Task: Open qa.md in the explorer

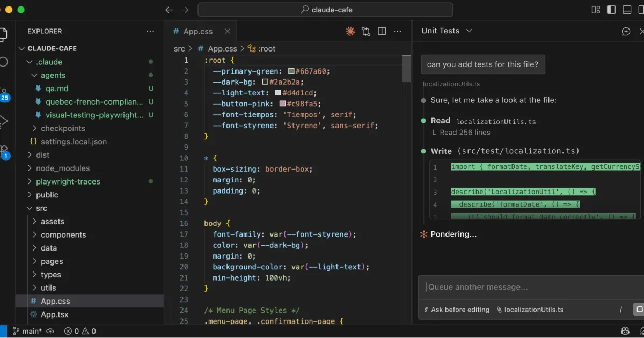Action: coord(90,89)
